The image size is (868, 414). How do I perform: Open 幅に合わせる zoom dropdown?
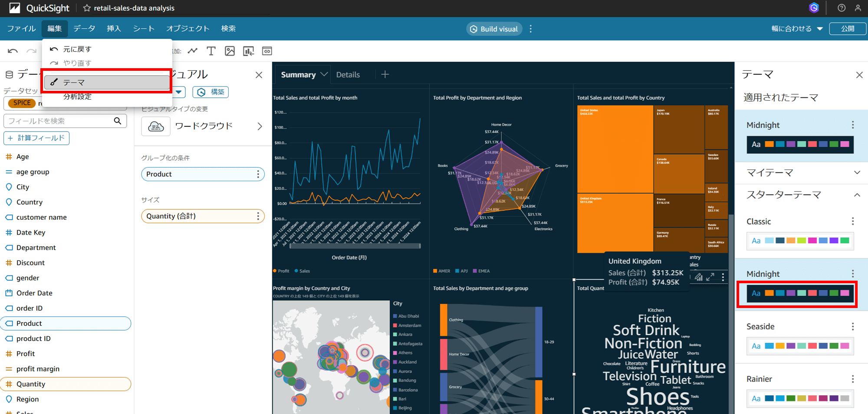pyautogui.click(x=797, y=29)
